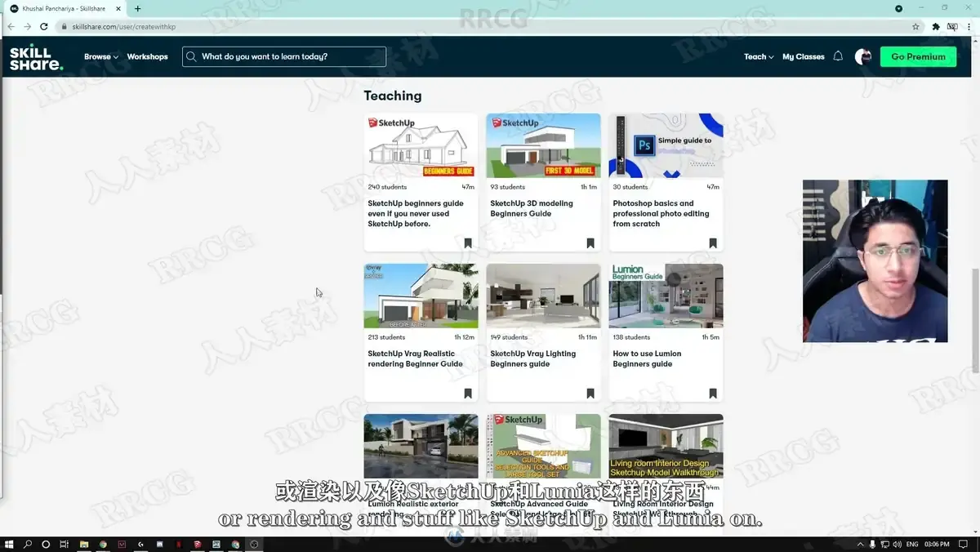Image resolution: width=980 pixels, height=552 pixels.
Task: Open the Advanced SketchUp Guide thumbnail
Action: coord(543,446)
